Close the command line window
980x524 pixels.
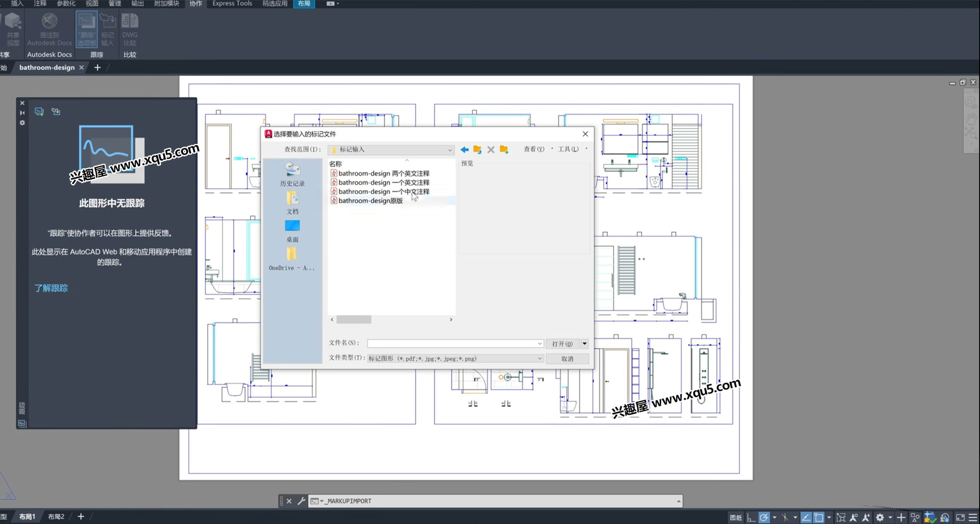pos(289,501)
